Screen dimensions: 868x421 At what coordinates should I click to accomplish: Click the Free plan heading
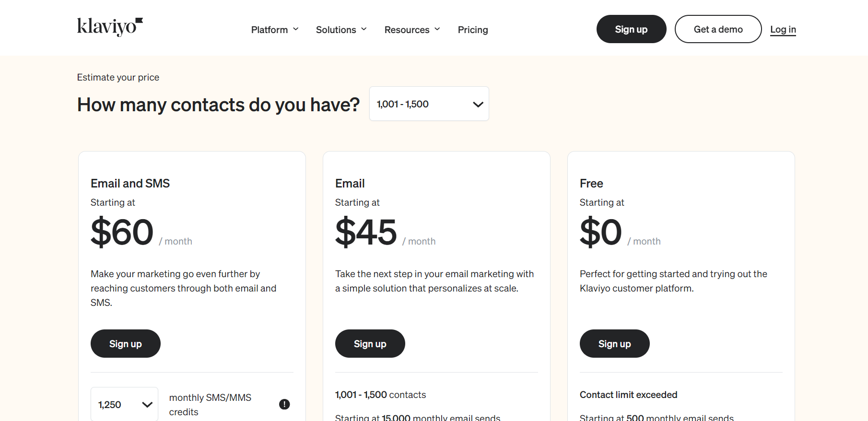591,183
